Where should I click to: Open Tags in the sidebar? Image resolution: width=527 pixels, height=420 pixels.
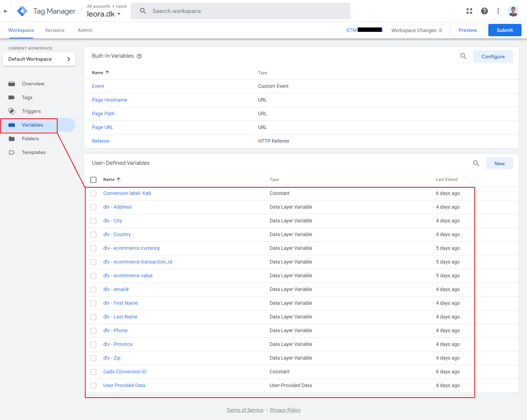coord(27,97)
